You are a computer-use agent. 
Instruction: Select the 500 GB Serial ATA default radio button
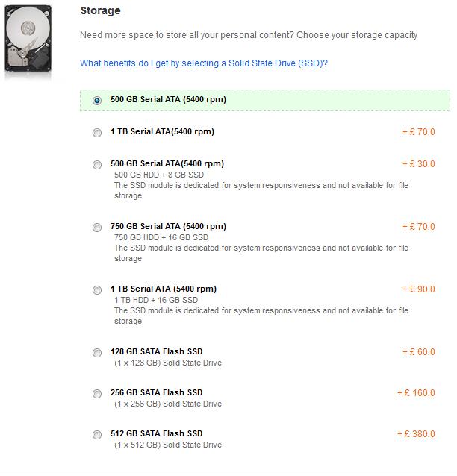97,101
